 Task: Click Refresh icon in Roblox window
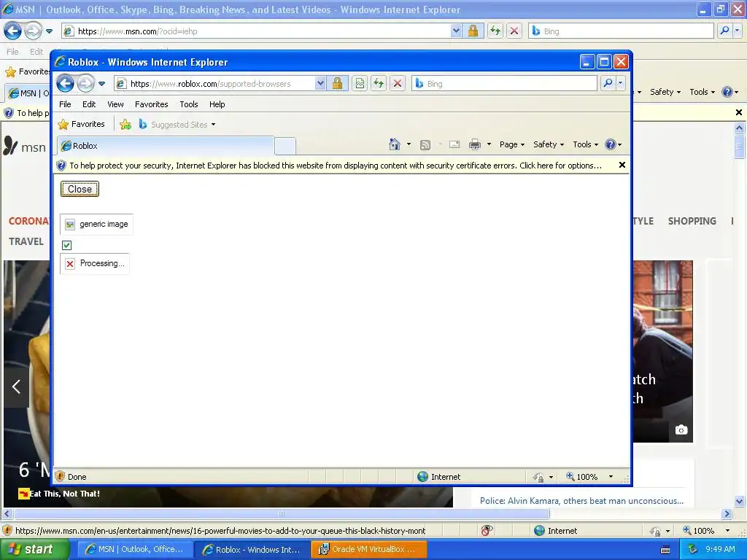(x=379, y=84)
